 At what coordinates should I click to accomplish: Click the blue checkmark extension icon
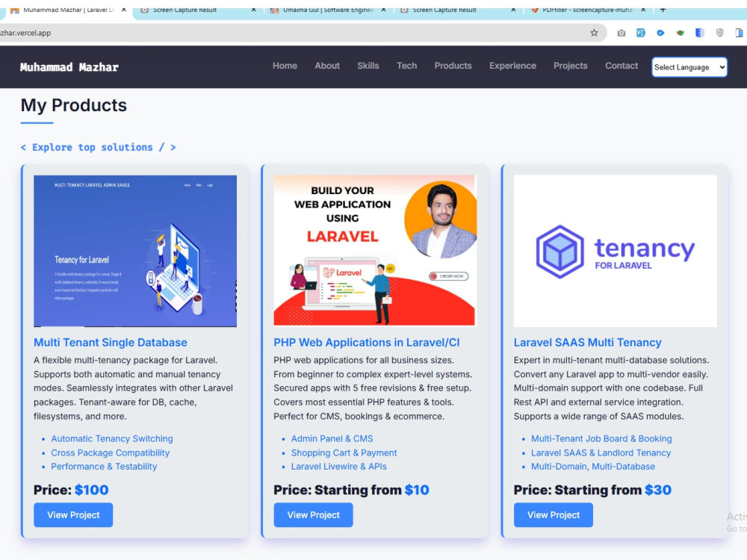[x=660, y=33]
